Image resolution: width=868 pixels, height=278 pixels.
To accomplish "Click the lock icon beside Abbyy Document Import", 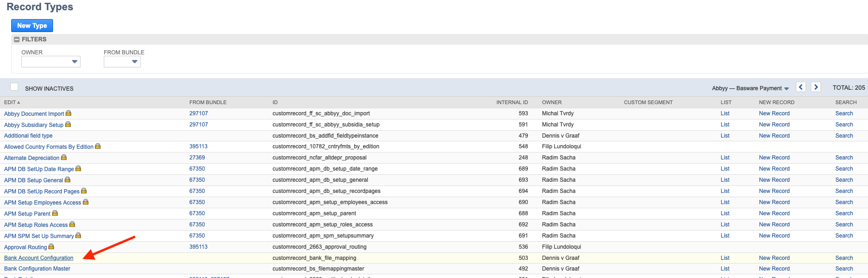I will pyautogui.click(x=68, y=113).
